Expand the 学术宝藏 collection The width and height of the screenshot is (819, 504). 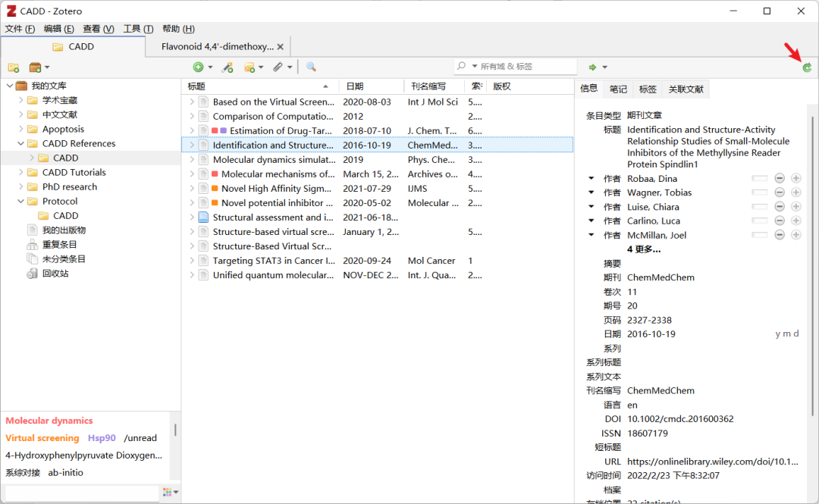coord(21,100)
